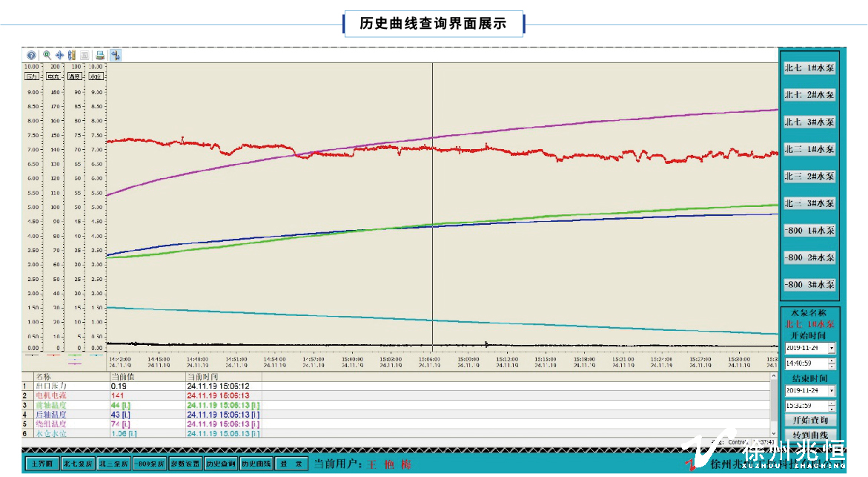Image resolution: width=868 pixels, height=477 pixels.
Task: Click the 压力 axis label box
Action: coord(32,76)
